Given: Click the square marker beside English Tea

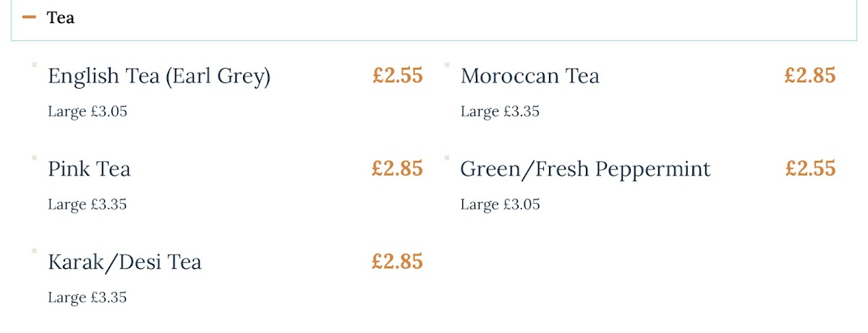Looking at the screenshot, I should [34, 65].
